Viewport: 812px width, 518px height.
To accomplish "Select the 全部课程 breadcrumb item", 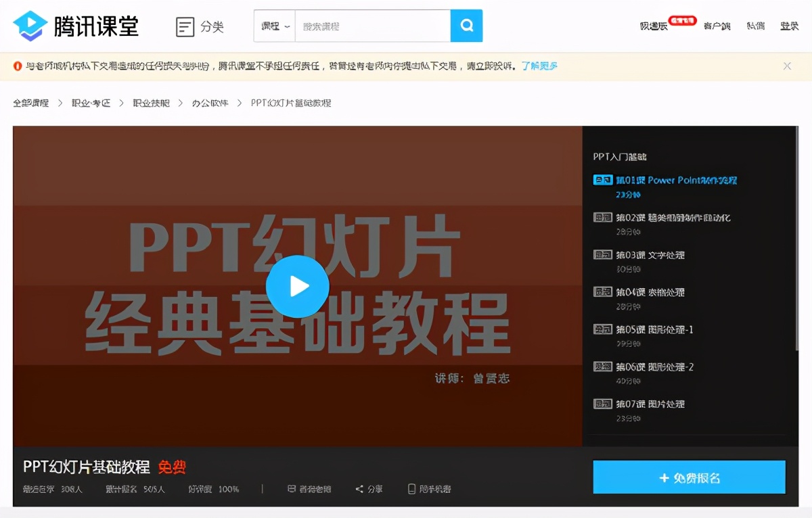I will pyautogui.click(x=30, y=103).
